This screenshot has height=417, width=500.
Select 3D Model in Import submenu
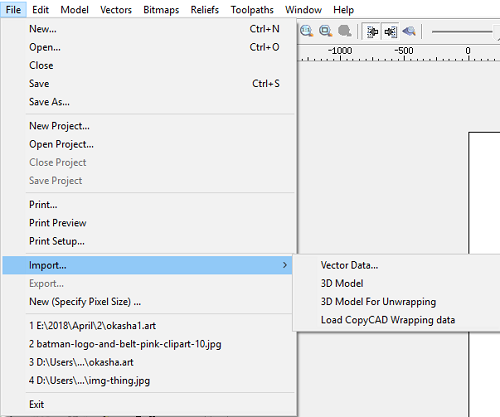(397, 283)
